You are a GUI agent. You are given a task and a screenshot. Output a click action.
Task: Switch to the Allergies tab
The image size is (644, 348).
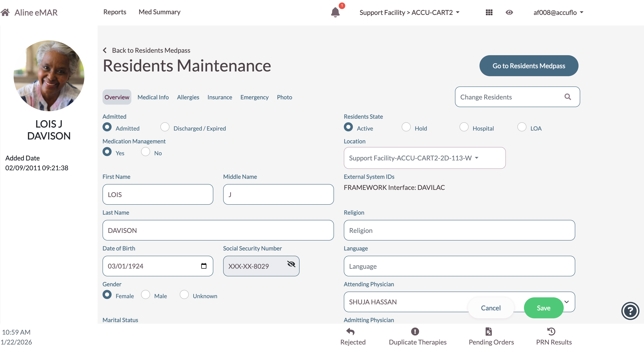coord(188,97)
